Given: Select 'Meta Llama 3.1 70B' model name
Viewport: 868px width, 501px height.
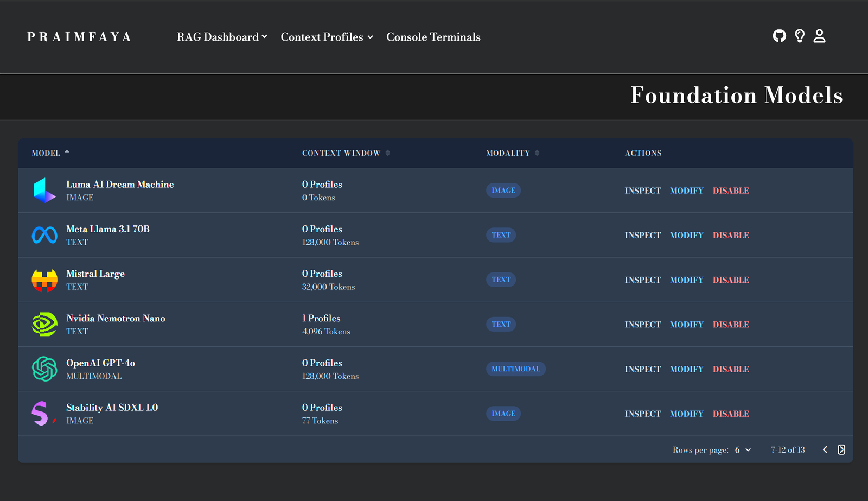Looking at the screenshot, I should coord(108,229).
